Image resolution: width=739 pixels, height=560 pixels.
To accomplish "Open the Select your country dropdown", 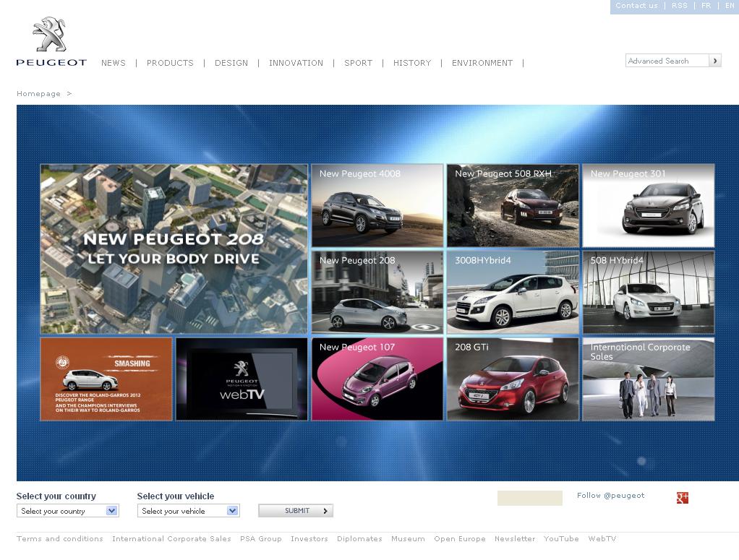I will point(67,511).
